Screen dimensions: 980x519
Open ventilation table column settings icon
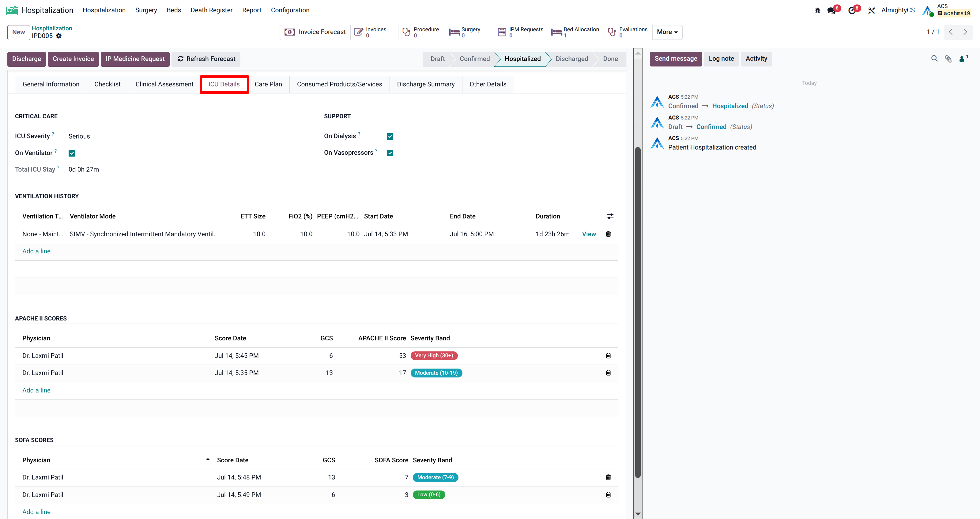[x=610, y=216]
